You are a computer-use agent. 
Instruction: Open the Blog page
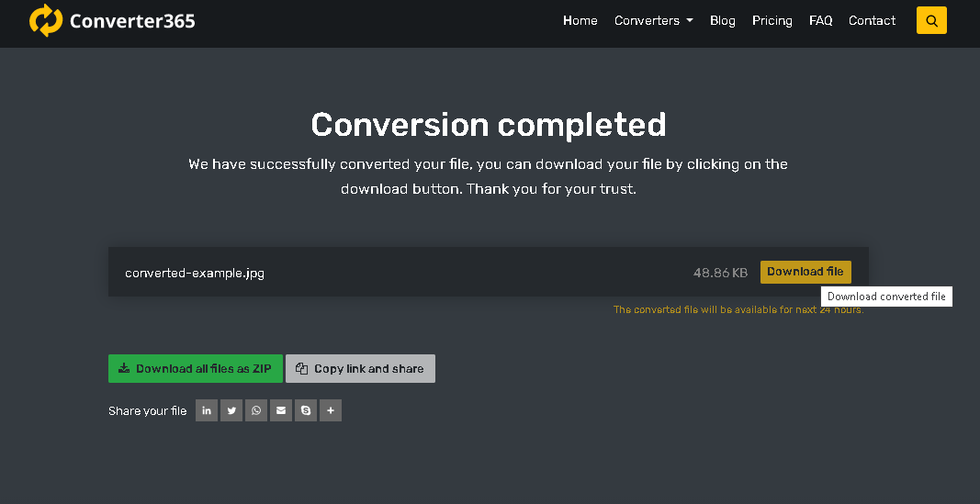coord(723,20)
